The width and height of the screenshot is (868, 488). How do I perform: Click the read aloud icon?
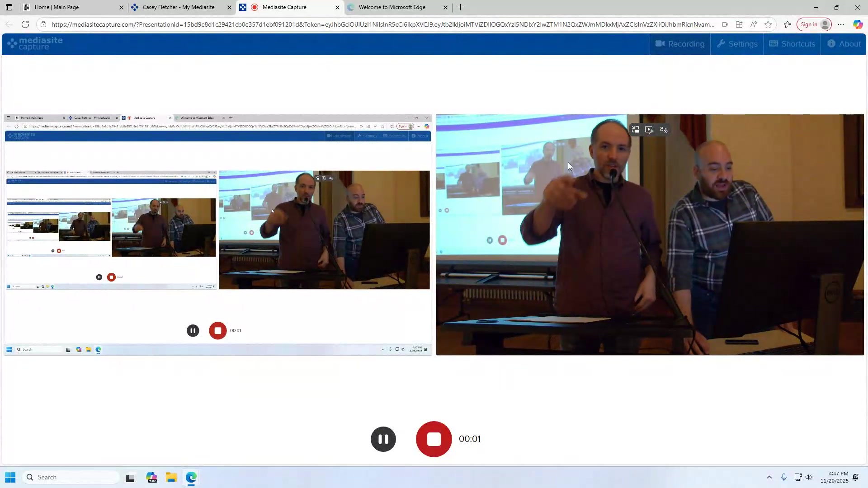tap(753, 24)
